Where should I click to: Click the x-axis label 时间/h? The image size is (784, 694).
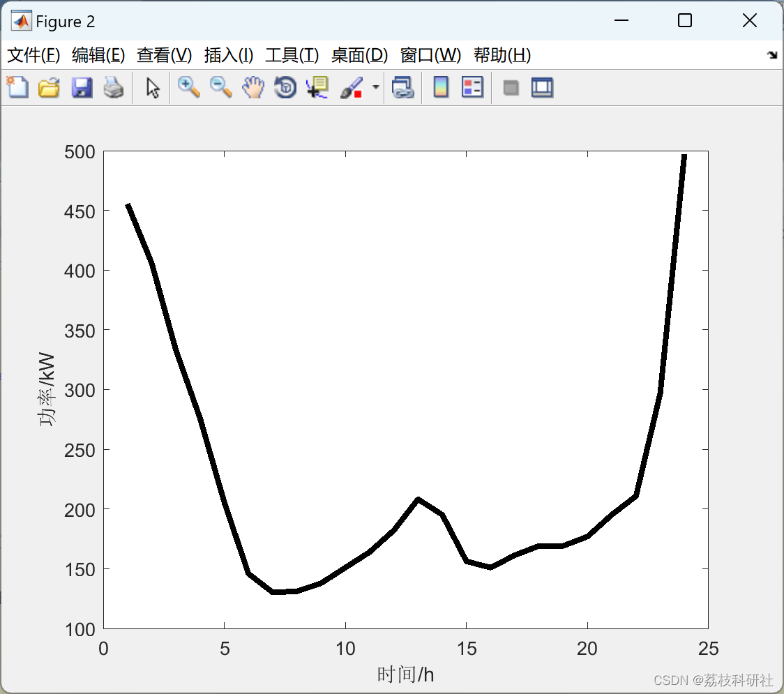click(x=405, y=674)
